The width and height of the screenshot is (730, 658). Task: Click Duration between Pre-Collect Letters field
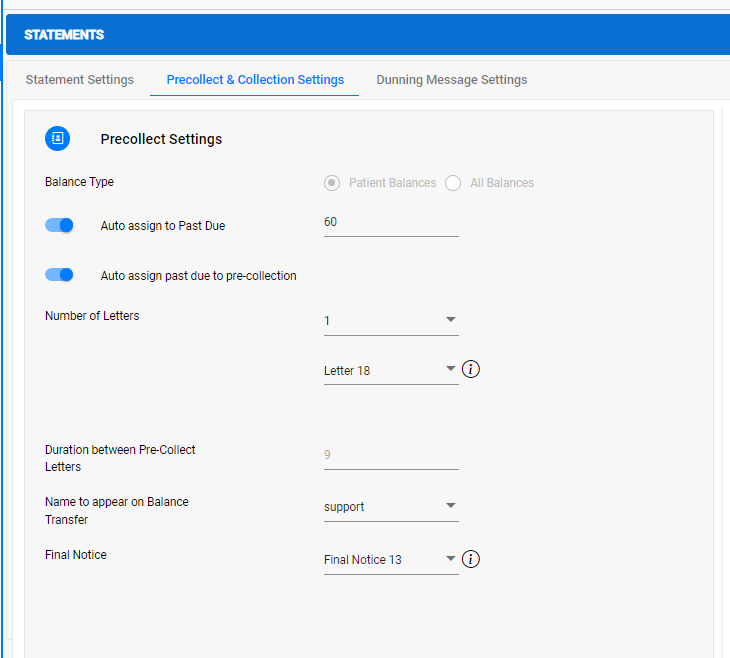pos(391,455)
